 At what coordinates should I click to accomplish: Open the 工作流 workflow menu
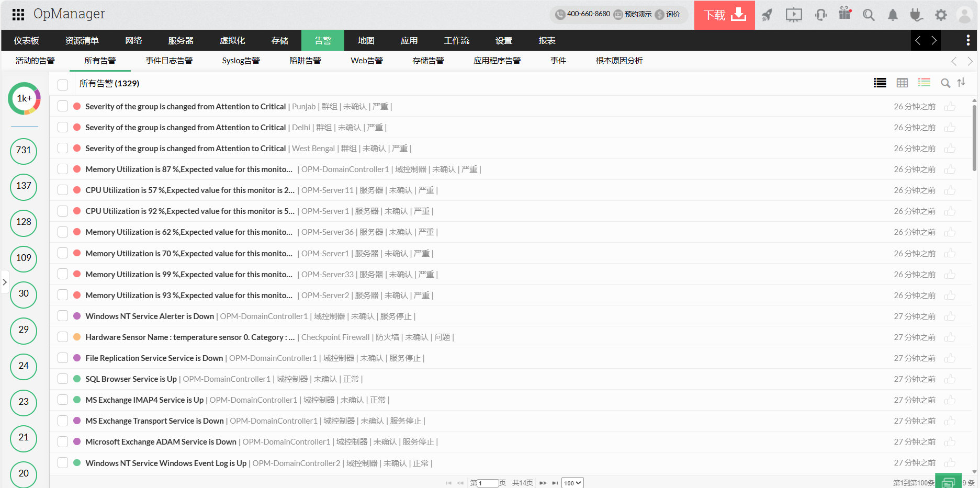(x=457, y=40)
